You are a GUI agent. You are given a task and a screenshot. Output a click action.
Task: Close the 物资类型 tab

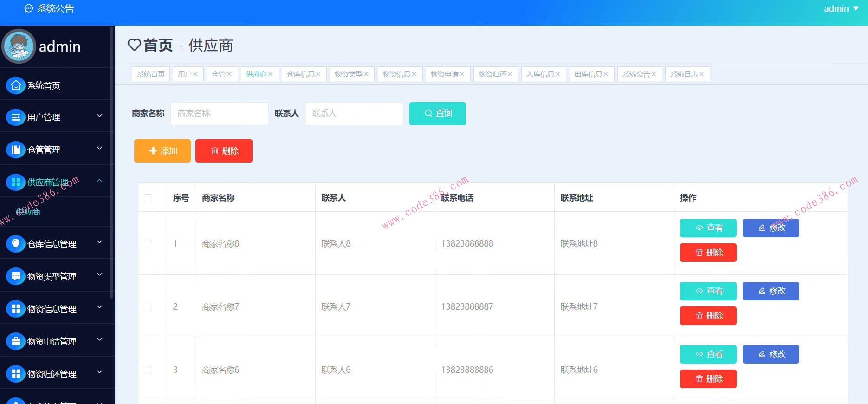pos(366,74)
